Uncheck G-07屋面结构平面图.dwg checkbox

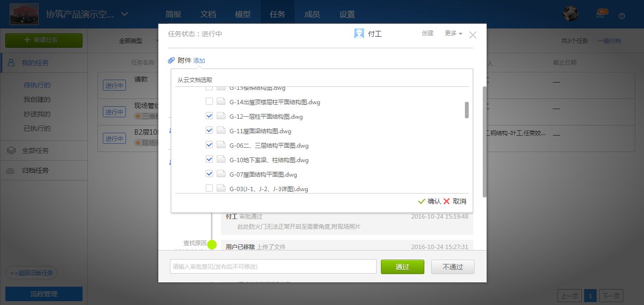point(209,174)
